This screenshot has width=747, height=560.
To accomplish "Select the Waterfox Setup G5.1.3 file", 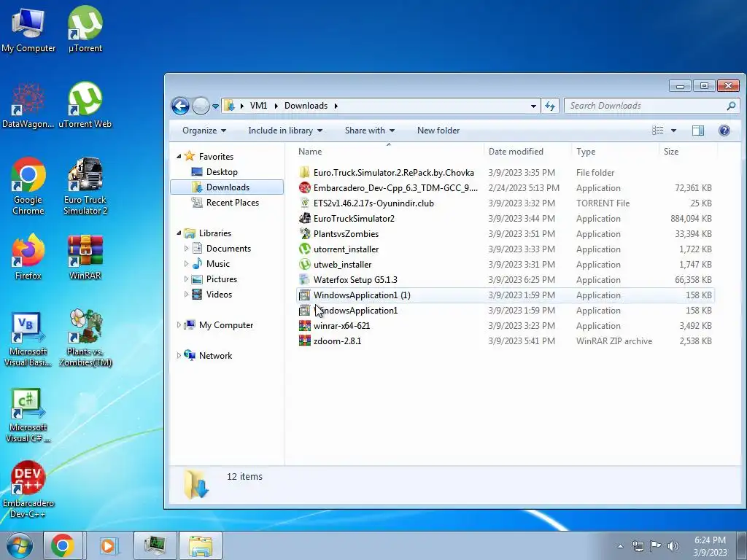I will [x=505, y=279].
